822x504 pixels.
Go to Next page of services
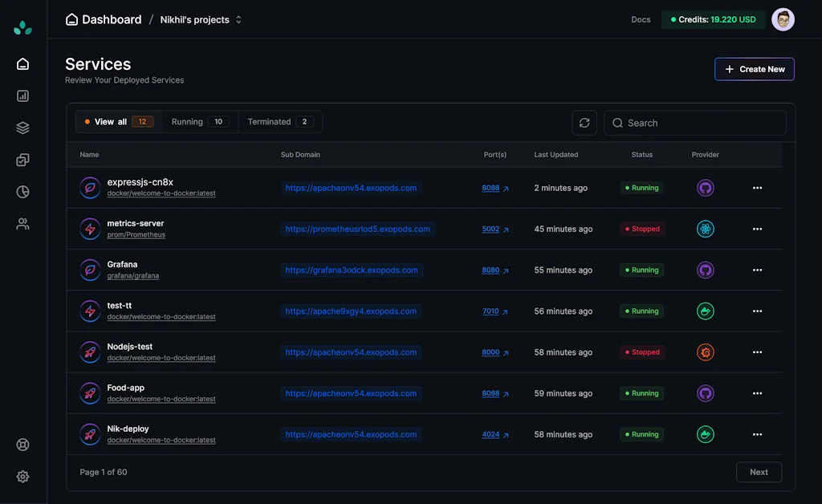[759, 472]
